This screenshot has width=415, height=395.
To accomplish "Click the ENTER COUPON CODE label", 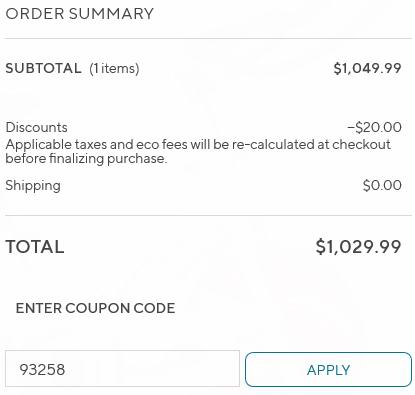I will pyautogui.click(x=95, y=308).
